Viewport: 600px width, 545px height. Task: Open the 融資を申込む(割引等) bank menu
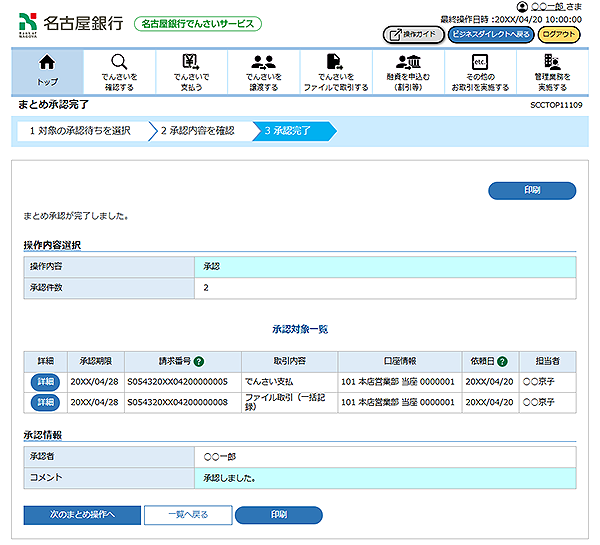click(407, 71)
